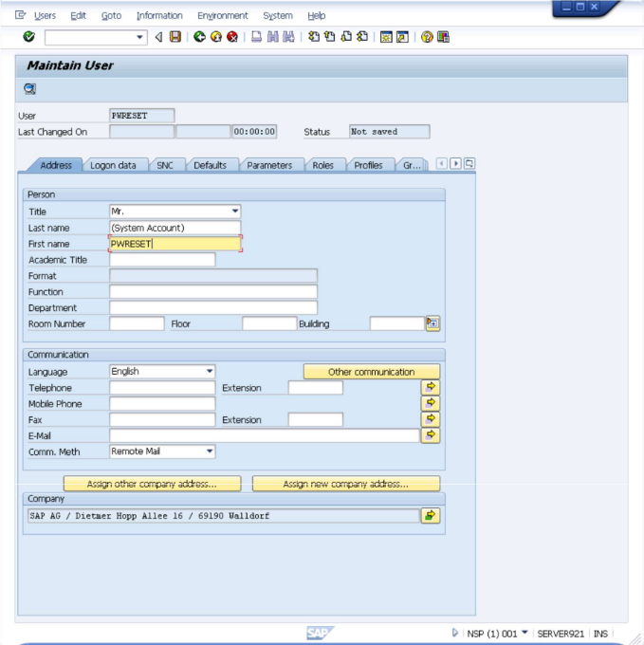Click into the Last name field

click(175, 228)
